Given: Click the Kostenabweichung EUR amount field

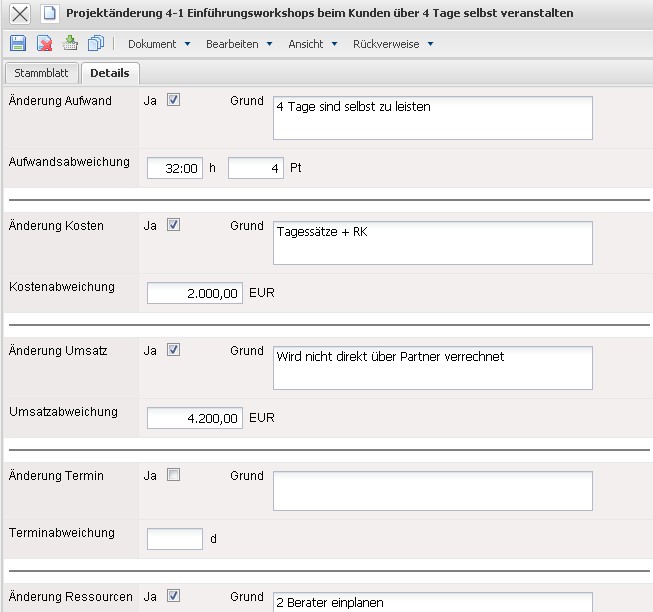Looking at the screenshot, I should coord(195,293).
